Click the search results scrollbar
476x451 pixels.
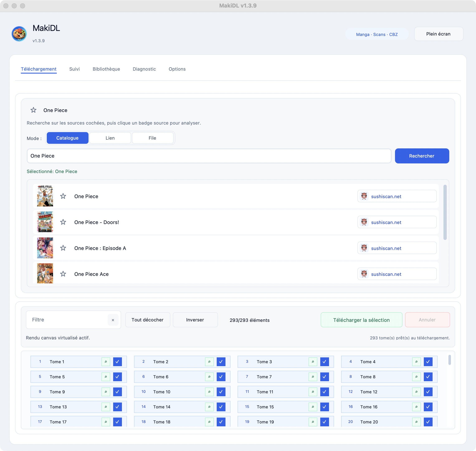[445, 212]
